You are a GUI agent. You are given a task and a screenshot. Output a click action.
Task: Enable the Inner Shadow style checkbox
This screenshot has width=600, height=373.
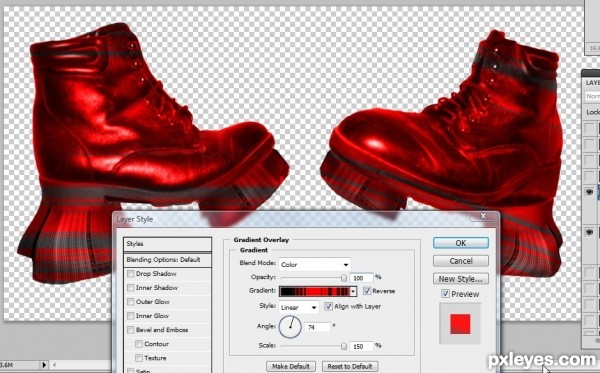[131, 288]
